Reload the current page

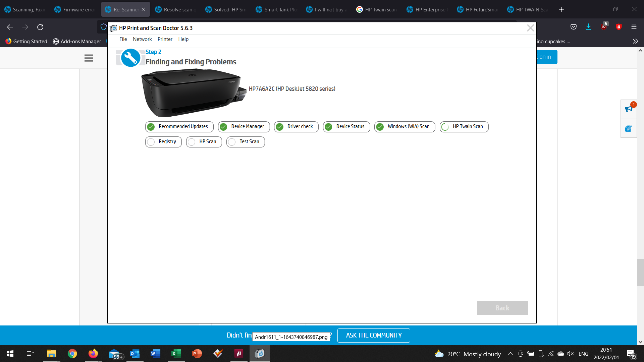pyautogui.click(x=40, y=27)
